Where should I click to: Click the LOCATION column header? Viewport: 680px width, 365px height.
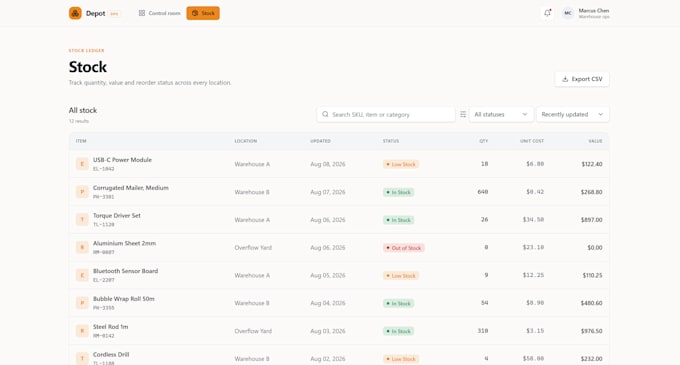point(245,141)
